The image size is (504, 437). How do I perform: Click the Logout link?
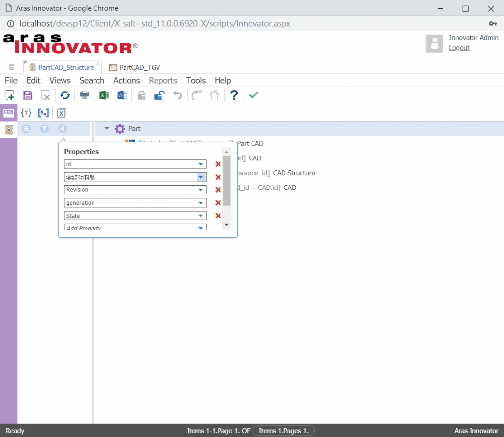coord(459,48)
